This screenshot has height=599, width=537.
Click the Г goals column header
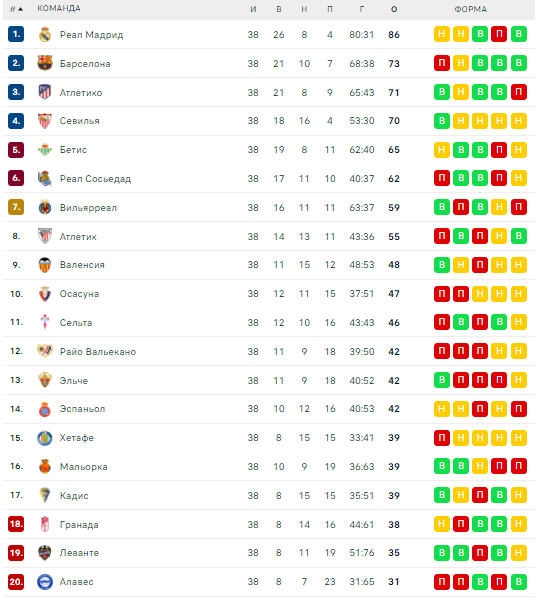click(361, 9)
